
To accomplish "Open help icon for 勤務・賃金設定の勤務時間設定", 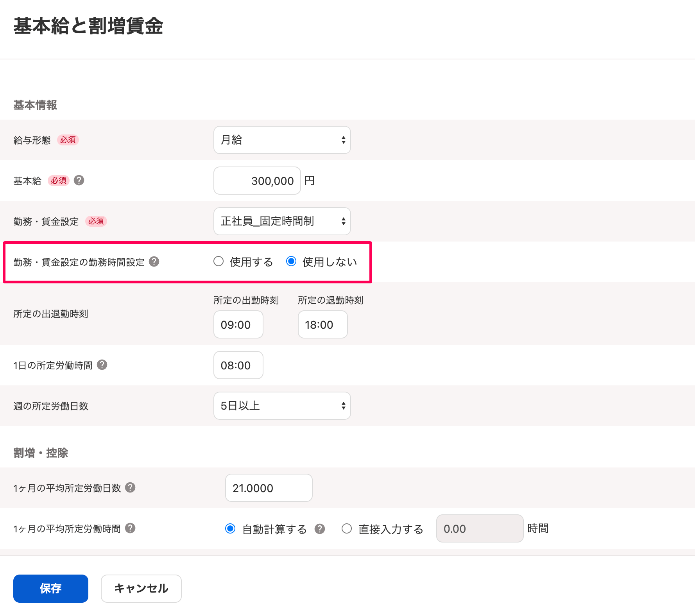I will (154, 261).
